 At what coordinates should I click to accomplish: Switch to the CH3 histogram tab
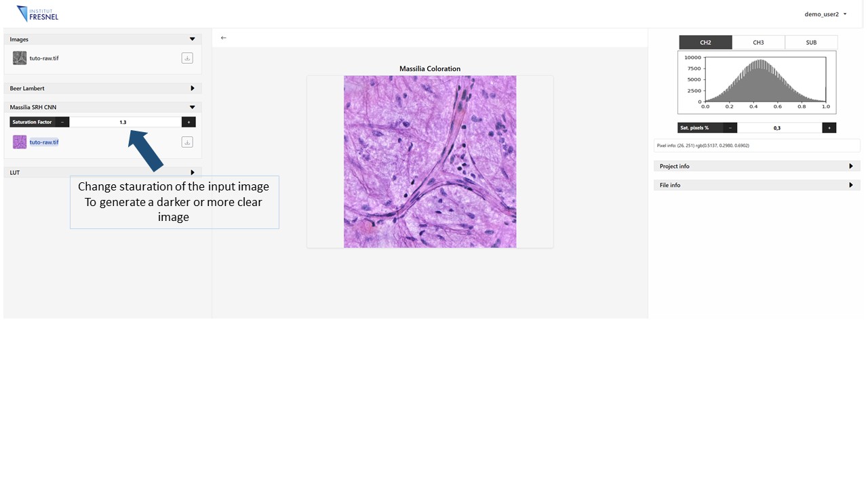(x=758, y=43)
